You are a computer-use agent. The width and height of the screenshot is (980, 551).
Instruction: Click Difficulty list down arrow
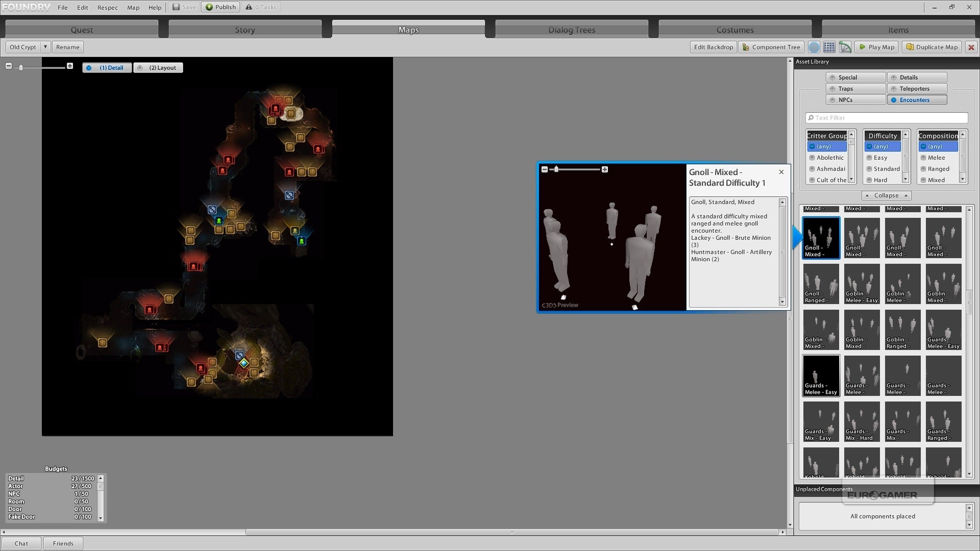[x=905, y=179]
